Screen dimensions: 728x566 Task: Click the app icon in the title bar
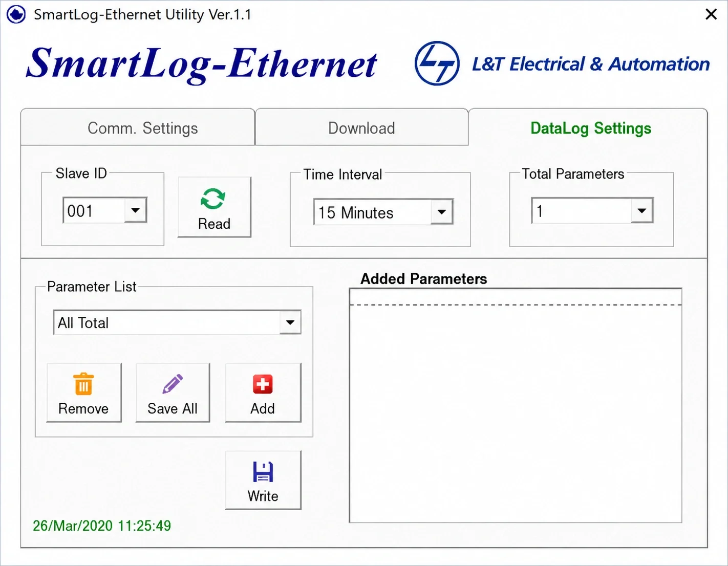(16, 14)
